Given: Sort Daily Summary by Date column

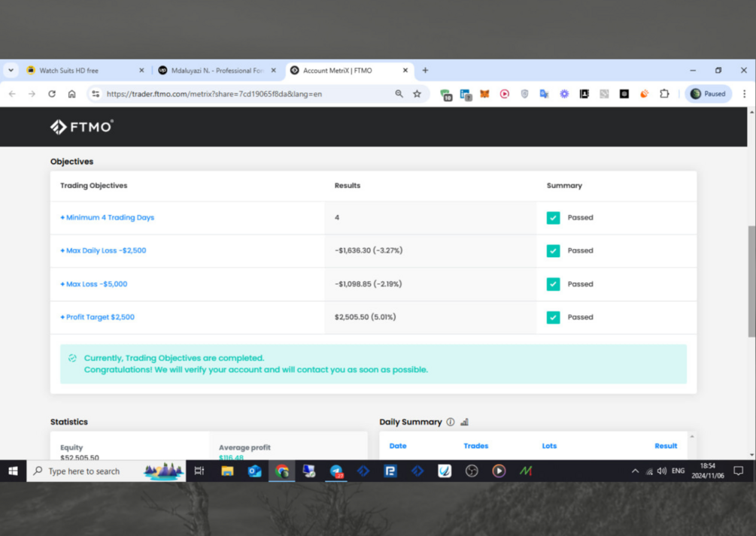Looking at the screenshot, I should [x=398, y=446].
